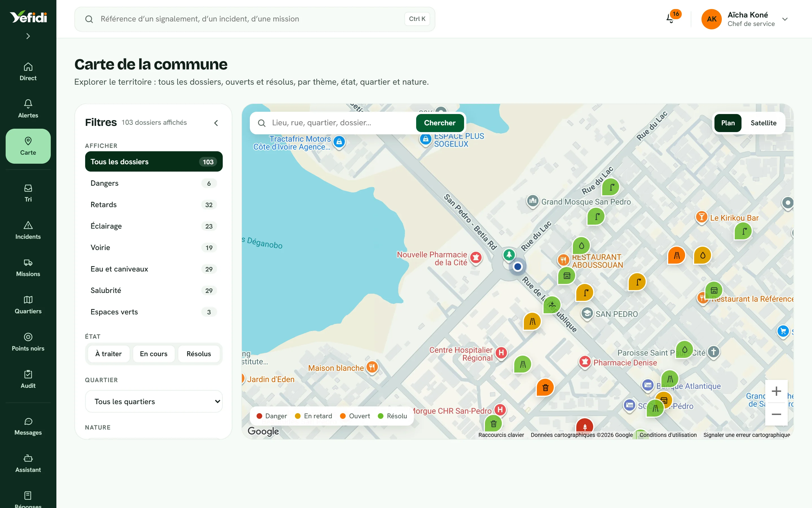812x508 pixels.
Task: Select the Salubrité filter
Action: click(154, 291)
